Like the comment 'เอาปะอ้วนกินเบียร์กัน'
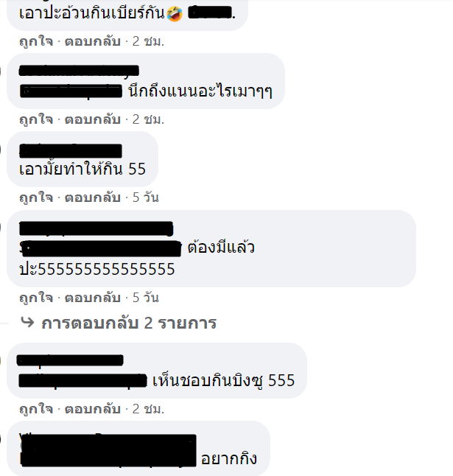The width and height of the screenshot is (453, 476). tap(36, 41)
